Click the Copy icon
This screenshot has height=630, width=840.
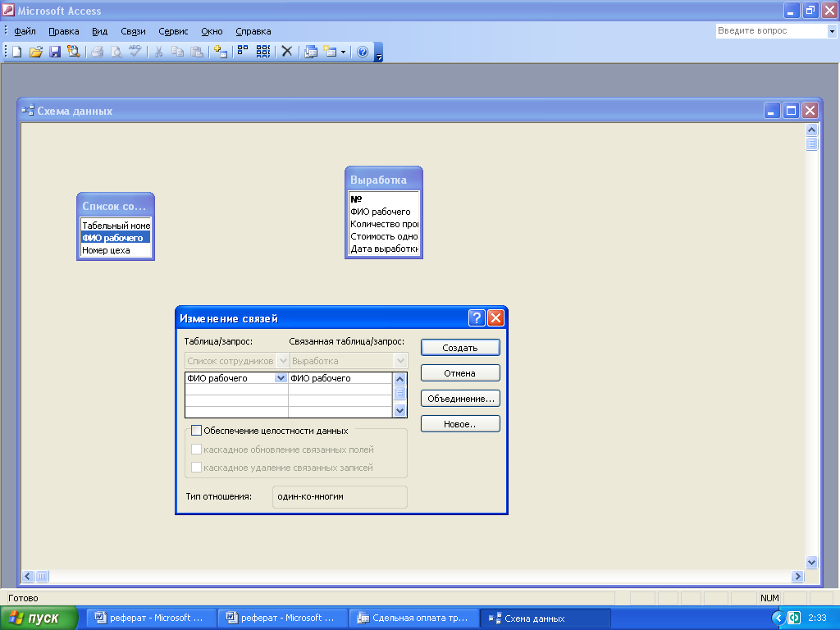(177, 52)
